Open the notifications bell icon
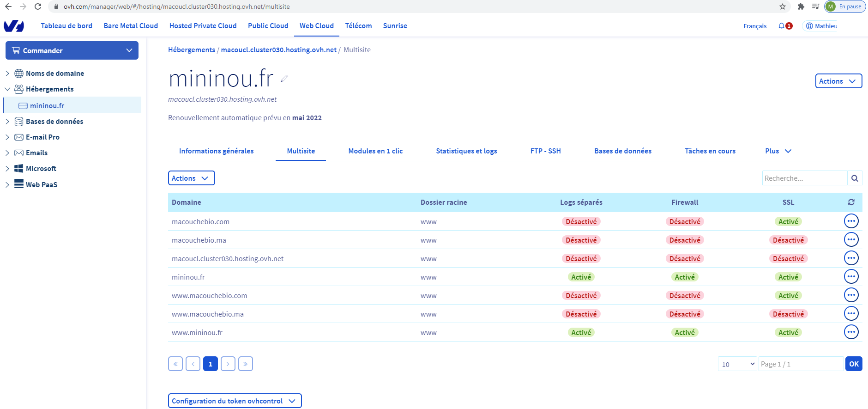The image size is (868, 409). (x=782, y=26)
